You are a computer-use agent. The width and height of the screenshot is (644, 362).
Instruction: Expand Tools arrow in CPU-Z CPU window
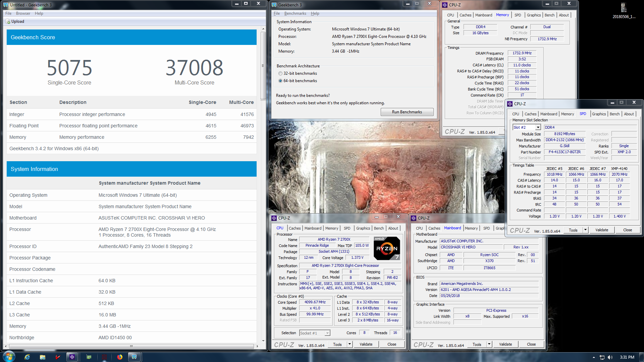pos(350,344)
